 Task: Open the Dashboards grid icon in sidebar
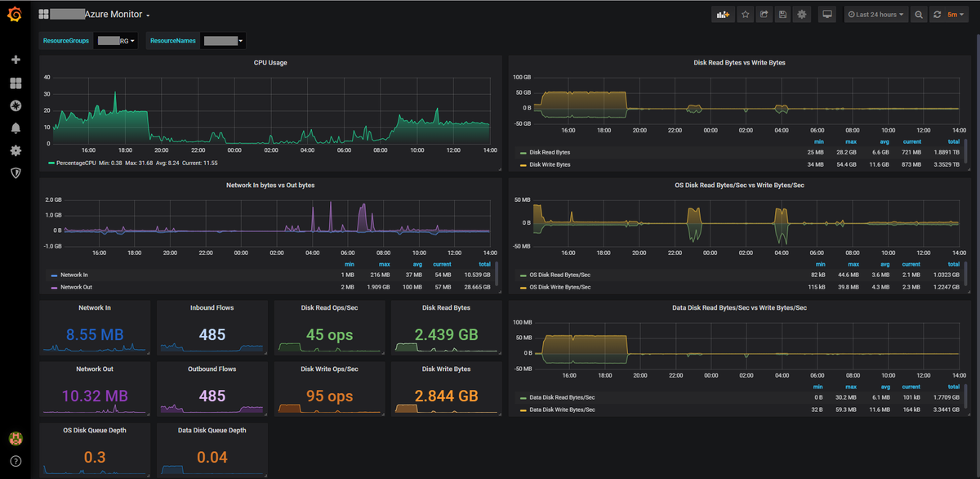coord(16,83)
